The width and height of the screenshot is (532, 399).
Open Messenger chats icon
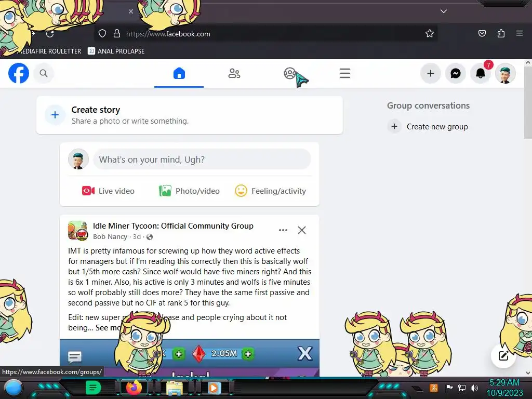tap(455, 73)
